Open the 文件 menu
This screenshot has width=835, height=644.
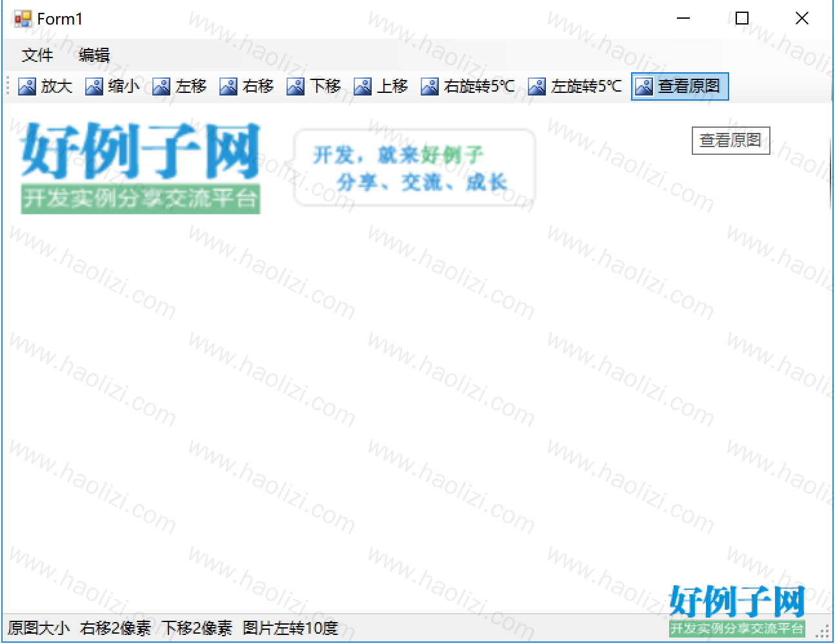37,55
